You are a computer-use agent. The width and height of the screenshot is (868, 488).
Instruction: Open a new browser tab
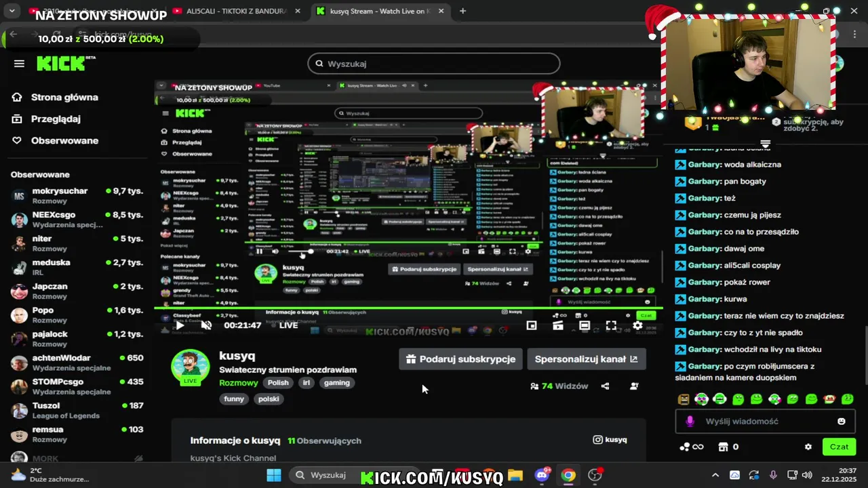[463, 11]
